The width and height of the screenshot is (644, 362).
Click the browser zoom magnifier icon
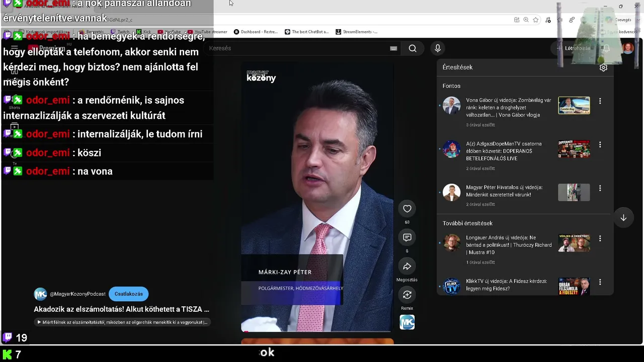pyautogui.click(x=526, y=20)
